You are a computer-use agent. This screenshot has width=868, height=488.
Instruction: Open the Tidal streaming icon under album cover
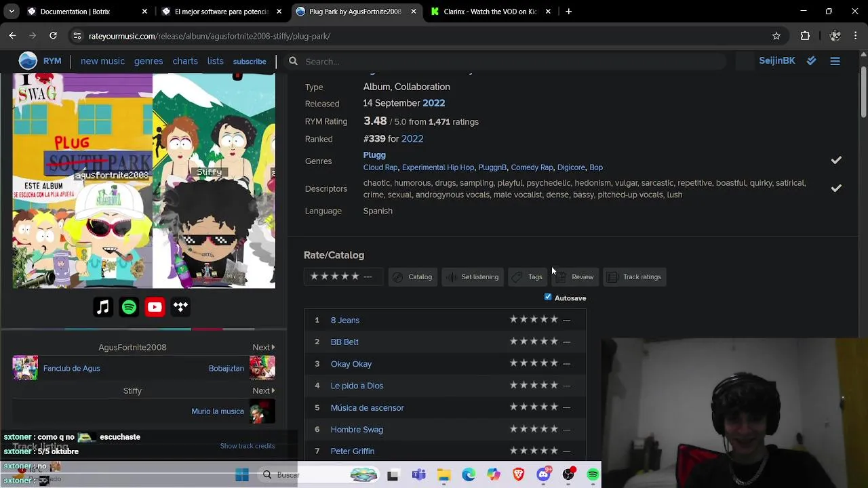pyautogui.click(x=180, y=307)
